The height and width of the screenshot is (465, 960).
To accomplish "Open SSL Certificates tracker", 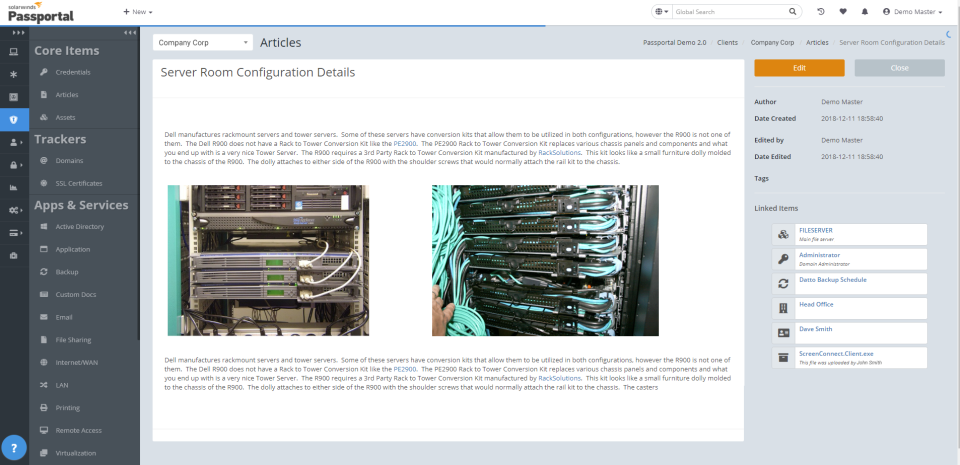I will pyautogui.click(x=79, y=184).
